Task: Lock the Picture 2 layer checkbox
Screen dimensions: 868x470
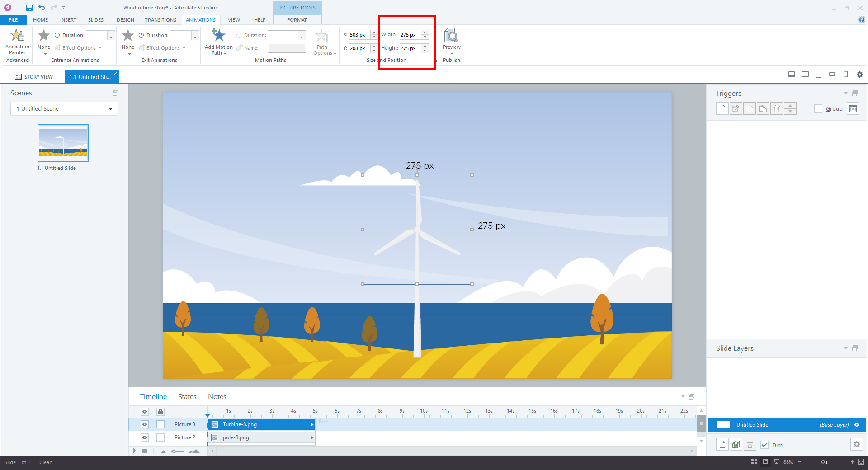Action: (x=160, y=437)
